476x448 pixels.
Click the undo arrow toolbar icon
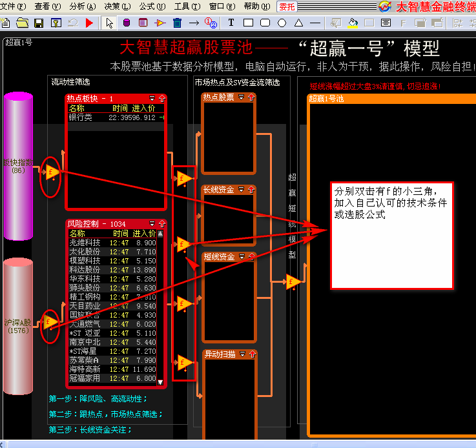(x=73, y=23)
